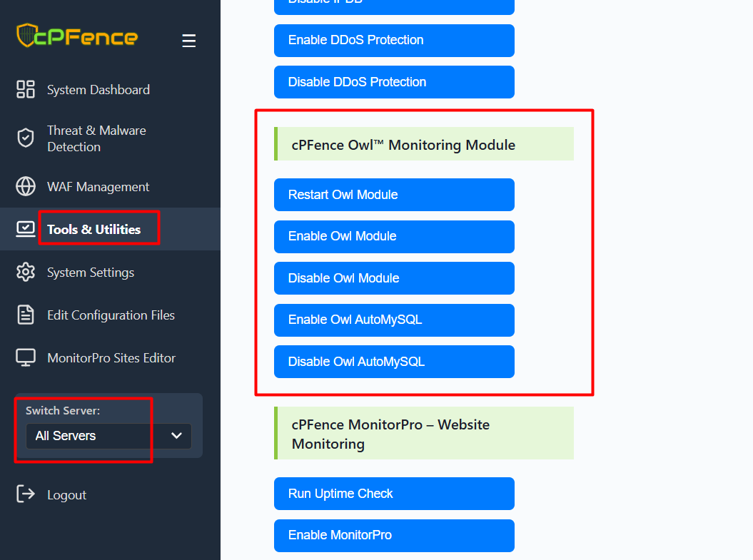Toggle the hamburger sidebar menu icon

pos(188,41)
